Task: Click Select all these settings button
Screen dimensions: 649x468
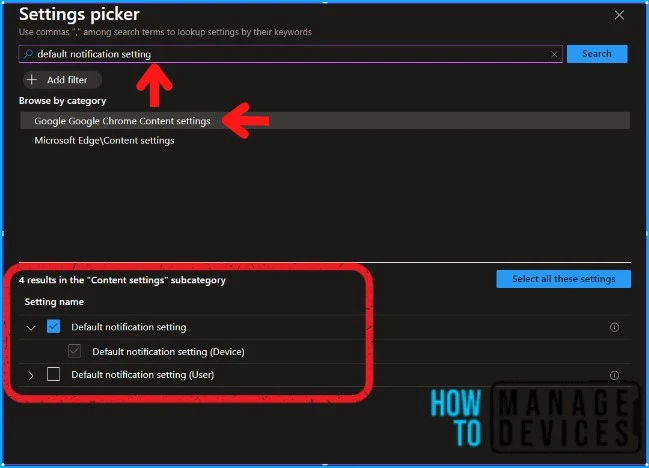Action: click(x=563, y=279)
